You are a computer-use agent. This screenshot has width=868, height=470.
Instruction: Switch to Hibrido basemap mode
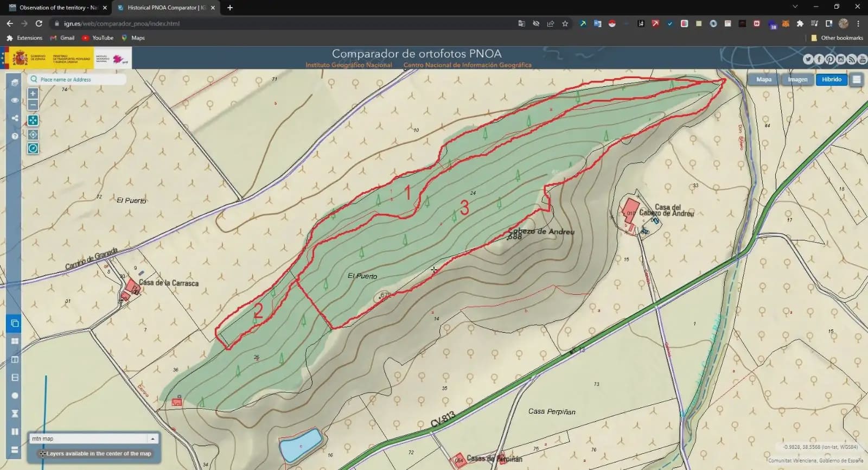click(x=831, y=79)
